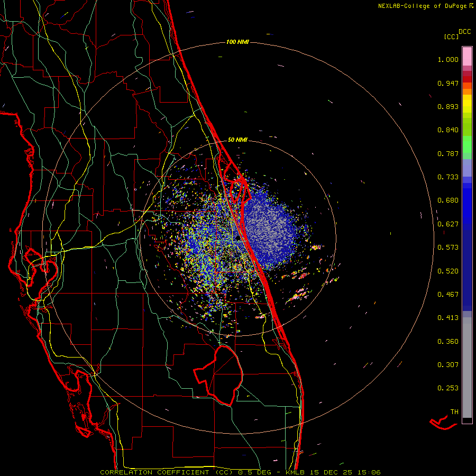Click the DCC label above the color scale

[464, 32]
